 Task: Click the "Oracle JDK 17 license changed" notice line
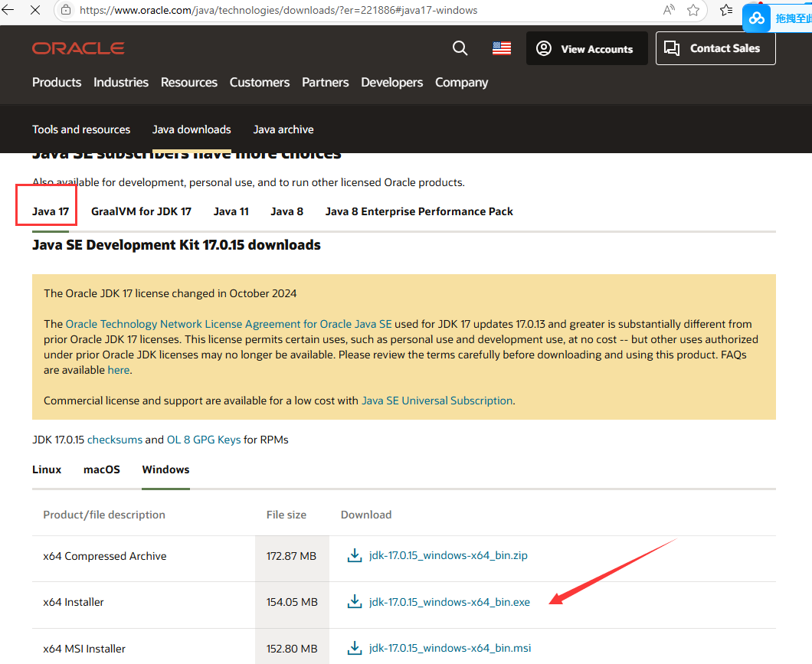[x=170, y=293]
